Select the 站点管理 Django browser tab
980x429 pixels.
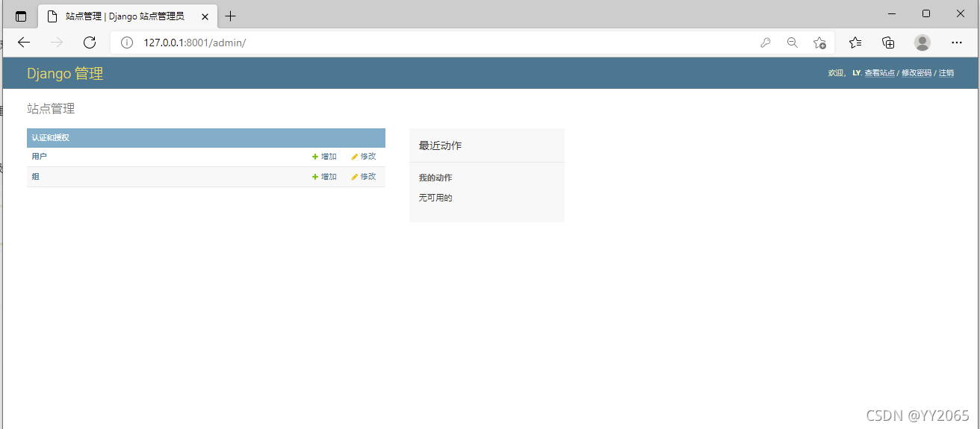[x=126, y=16]
